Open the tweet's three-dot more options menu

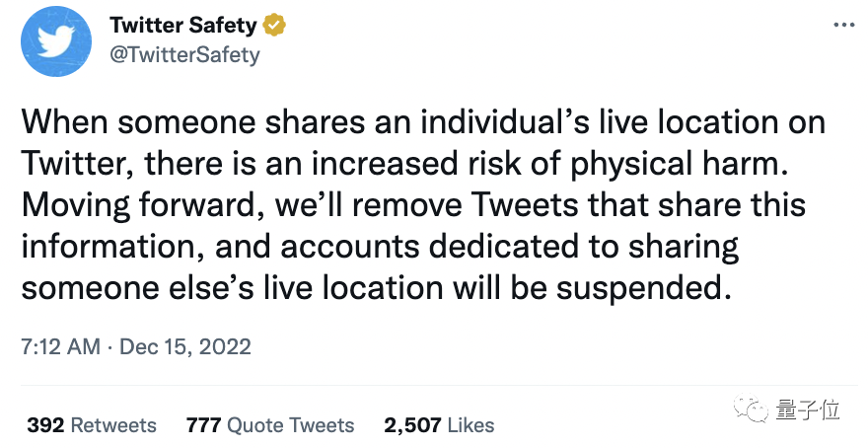click(844, 26)
